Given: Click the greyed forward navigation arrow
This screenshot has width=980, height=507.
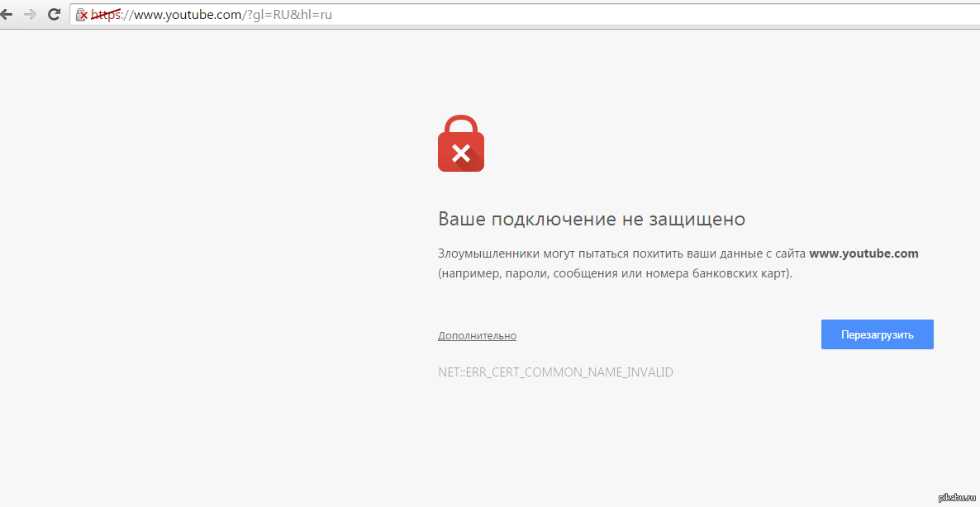Looking at the screenshot, I should (x=30, y=14).
